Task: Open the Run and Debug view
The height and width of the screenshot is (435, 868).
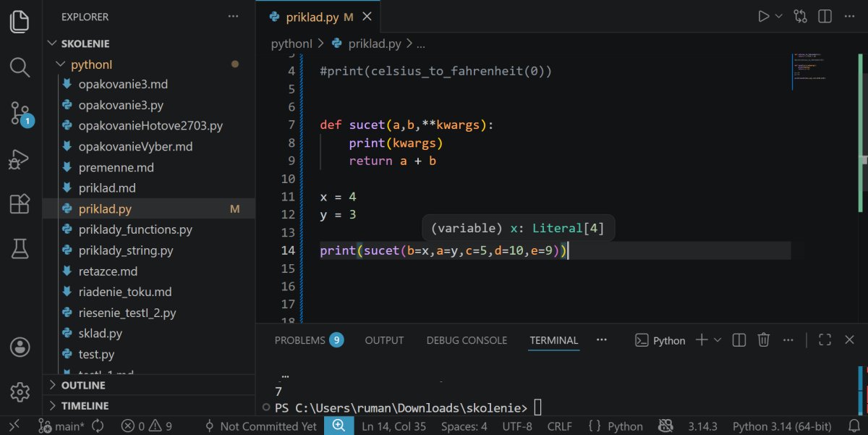Action: [x=20, y=159]
